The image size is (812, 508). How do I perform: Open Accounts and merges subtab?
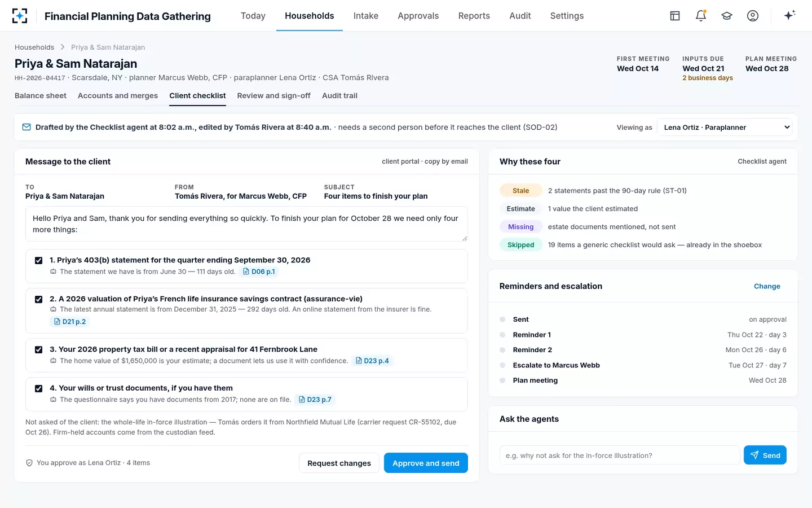point(118,96)
